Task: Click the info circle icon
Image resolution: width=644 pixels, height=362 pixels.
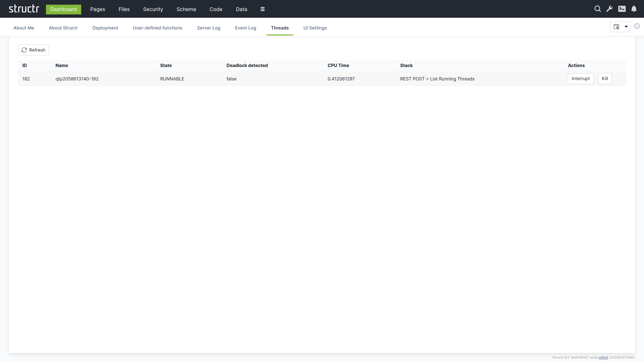Action: coord(637,26)
